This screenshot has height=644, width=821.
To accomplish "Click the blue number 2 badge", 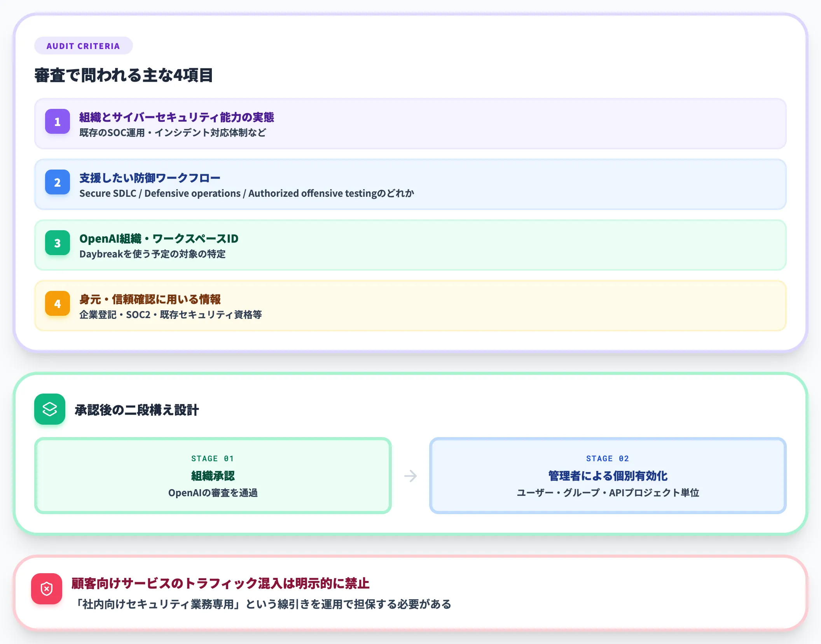I will pos(58,182).
